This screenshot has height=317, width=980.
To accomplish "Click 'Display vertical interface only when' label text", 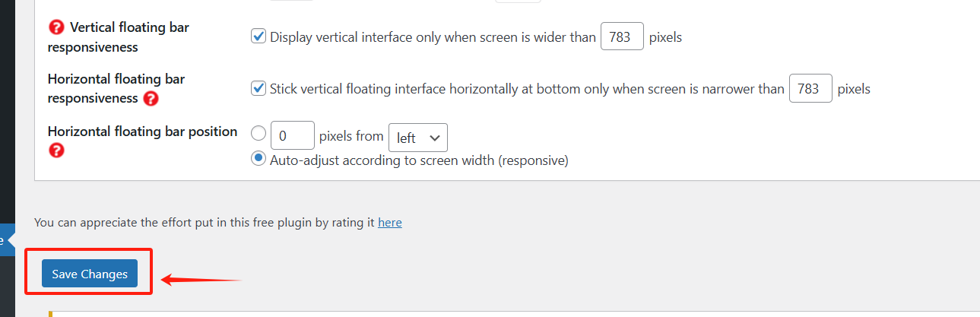I will coord(432,36).
